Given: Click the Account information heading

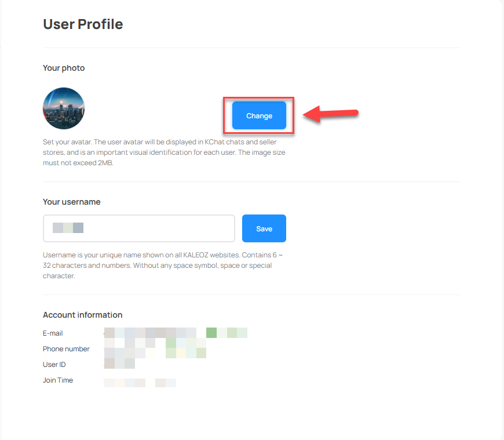Looking at the screenshot, I should (x=83, y=315).
